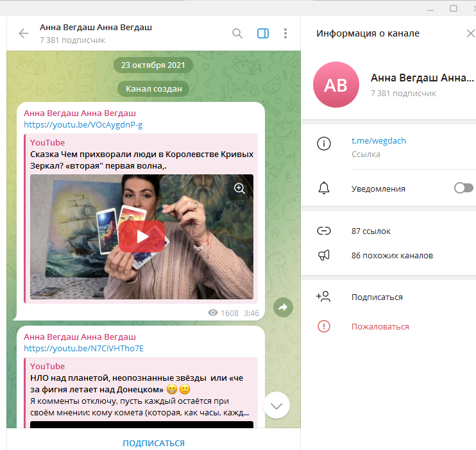
Task: Click 7 381 подписчик in info panel
Action: (x=404, y=94)
